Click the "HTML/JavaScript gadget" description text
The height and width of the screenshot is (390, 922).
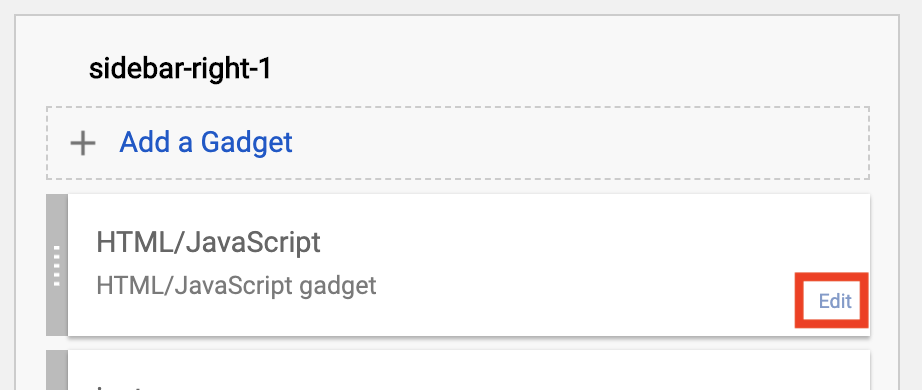[236, 286]
